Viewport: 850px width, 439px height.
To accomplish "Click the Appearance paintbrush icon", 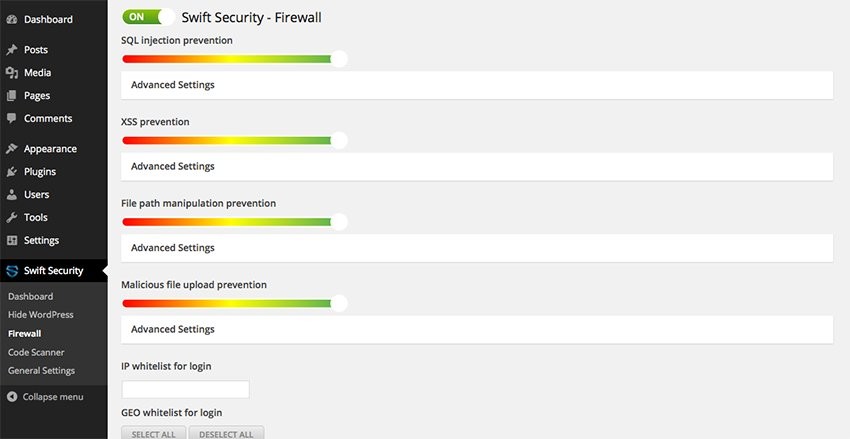I will (12, 149).
